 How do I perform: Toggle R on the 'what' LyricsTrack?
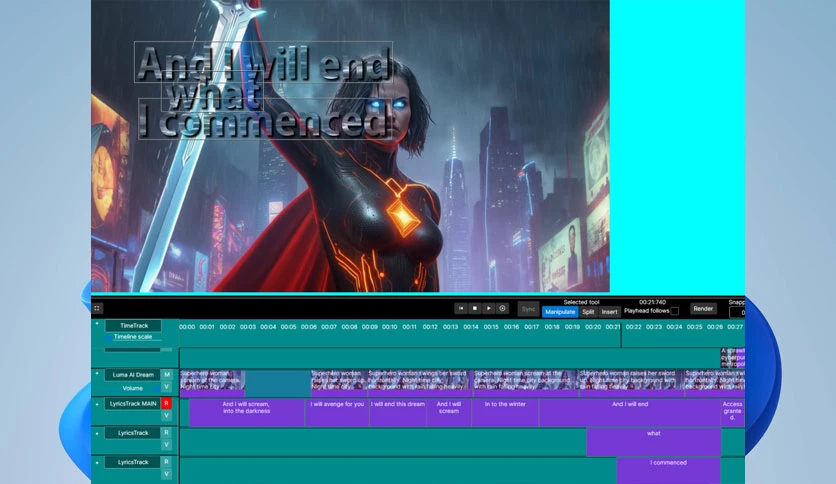[x=167, y=432]
